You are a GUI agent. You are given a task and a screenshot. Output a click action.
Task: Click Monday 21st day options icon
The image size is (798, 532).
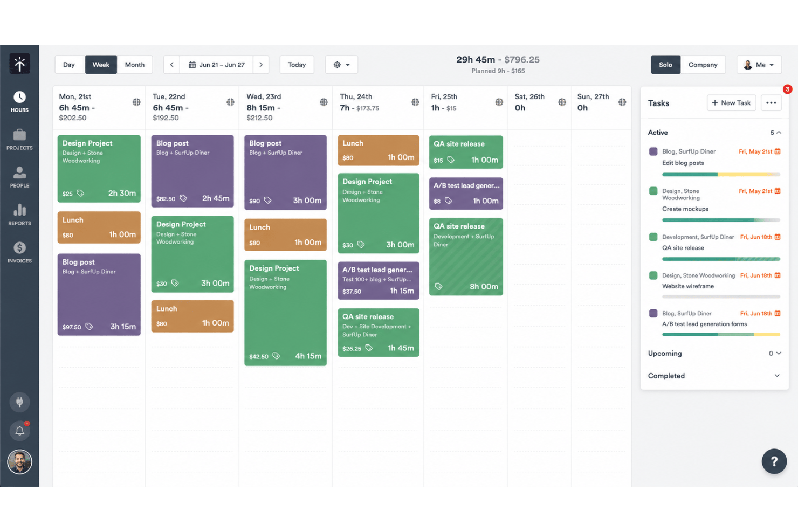click(x=136, y=102)
